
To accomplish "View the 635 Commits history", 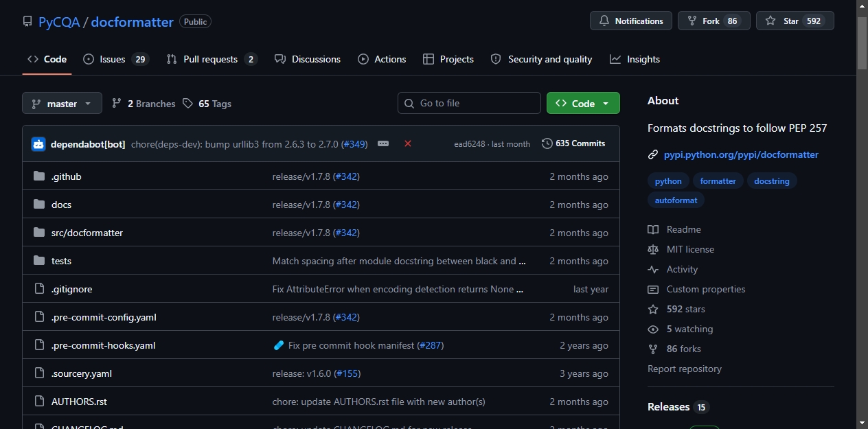I will (x=573, y=143).
